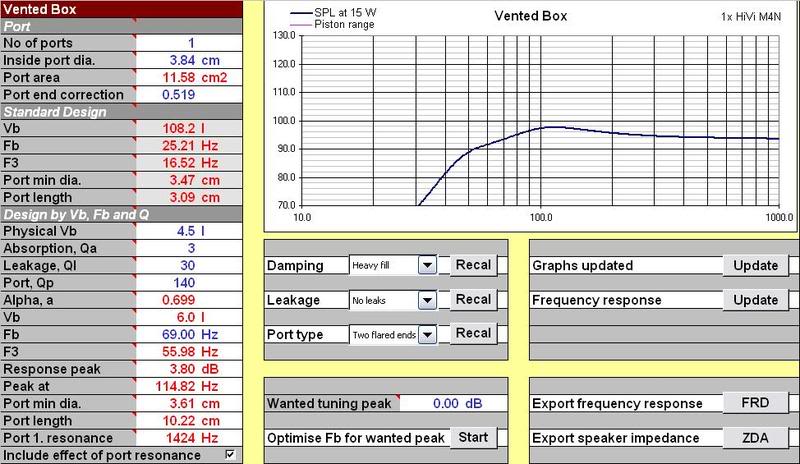This screenshot has width=800, height=464.
Task: Click Peak at value 114.82 Hz
Action: tap(187, 386)
